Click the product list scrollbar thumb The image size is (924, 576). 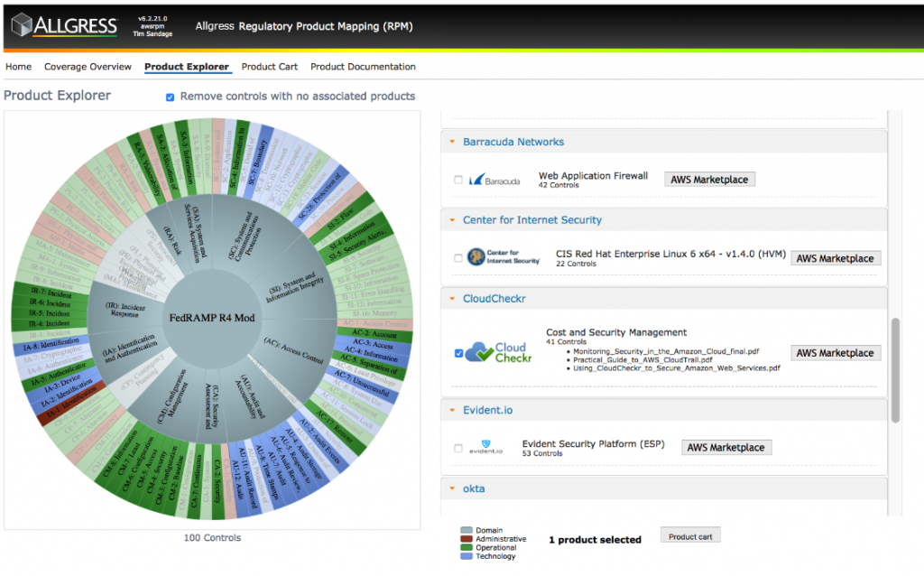tap(895, 370)
